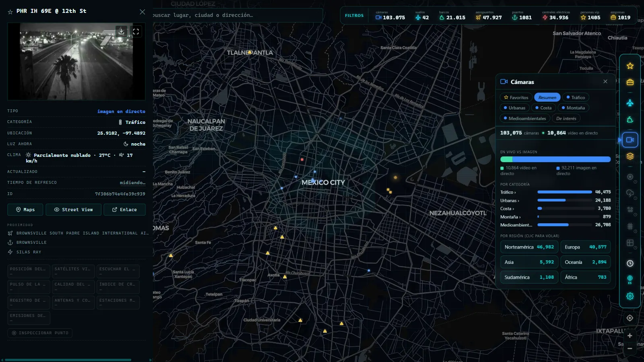This screenshot has width=644, height=362.
Task: Select cameras layer icon in right sidebar
Action: pos(630,140)
